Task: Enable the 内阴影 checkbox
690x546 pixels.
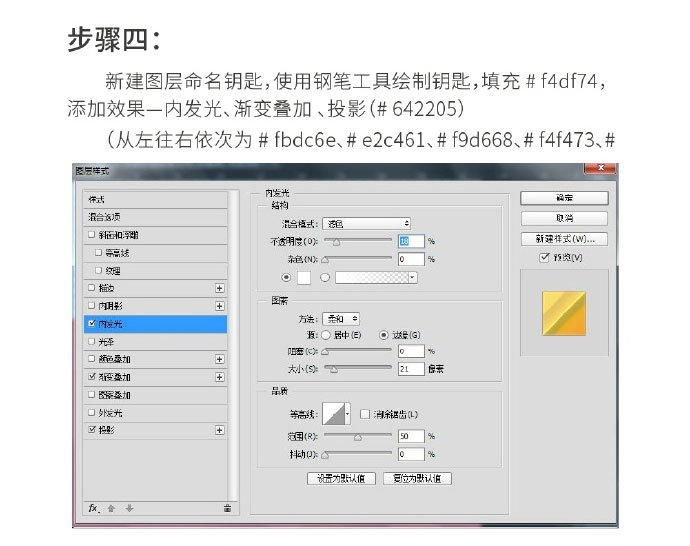Action: coord(92,305)
